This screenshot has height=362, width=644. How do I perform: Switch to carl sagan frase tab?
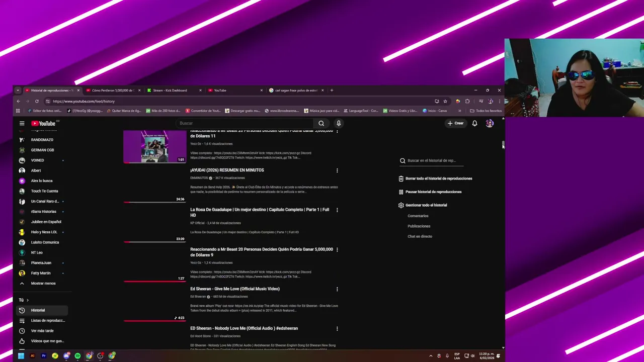pos(296,90)
